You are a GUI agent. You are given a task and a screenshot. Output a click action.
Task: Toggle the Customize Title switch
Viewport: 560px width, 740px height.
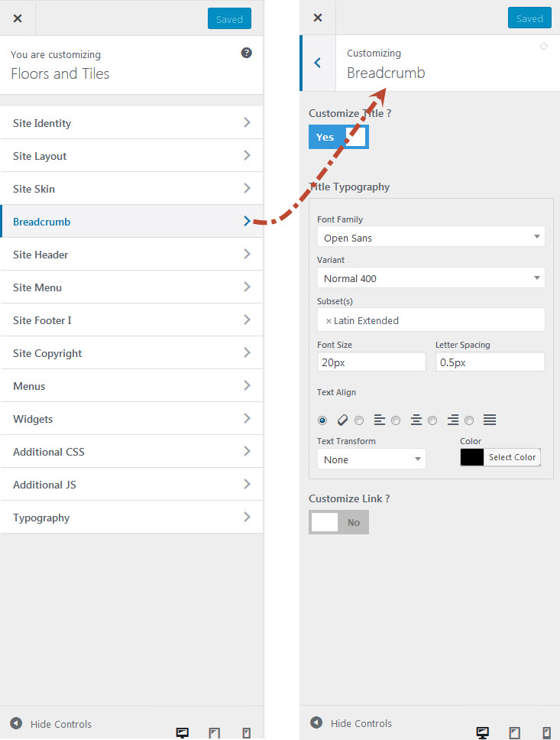pyautogui.click(x=338, y=137)
